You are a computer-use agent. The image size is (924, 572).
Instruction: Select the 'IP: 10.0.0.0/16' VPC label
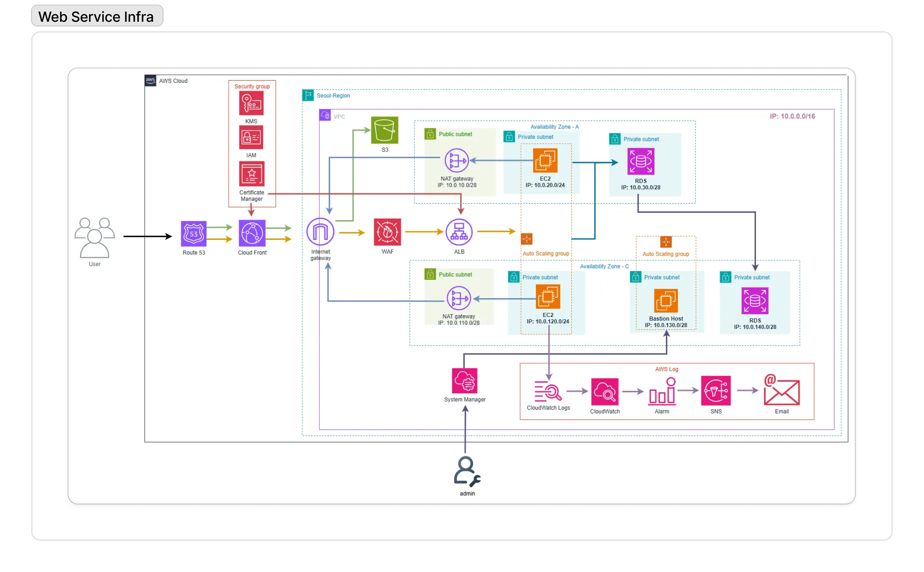pyautogui.click(x=792, y=116)
